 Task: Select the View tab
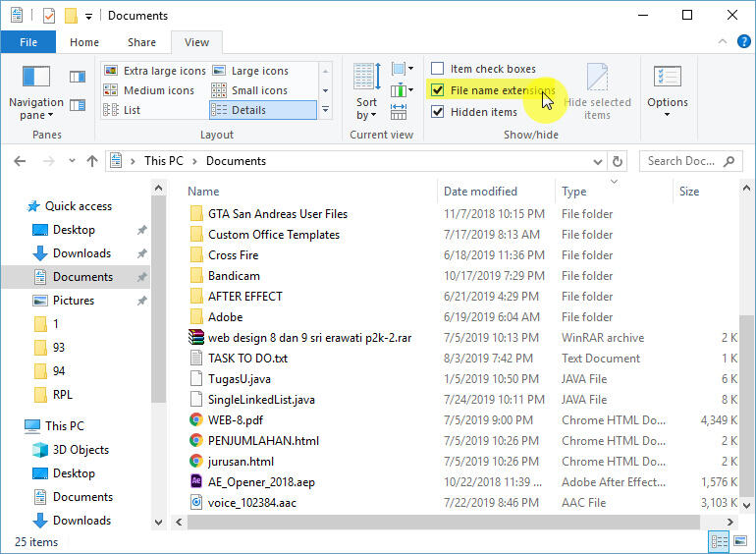[196, 42]
